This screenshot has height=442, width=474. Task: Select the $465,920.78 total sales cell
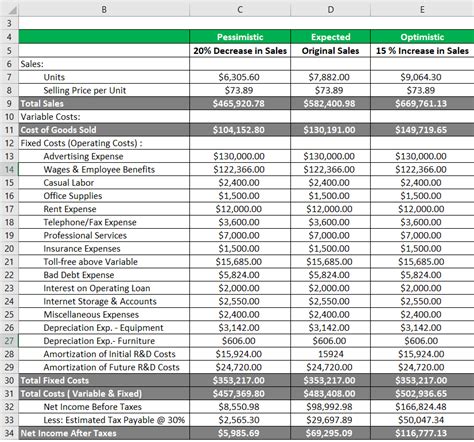pos(240,104)
